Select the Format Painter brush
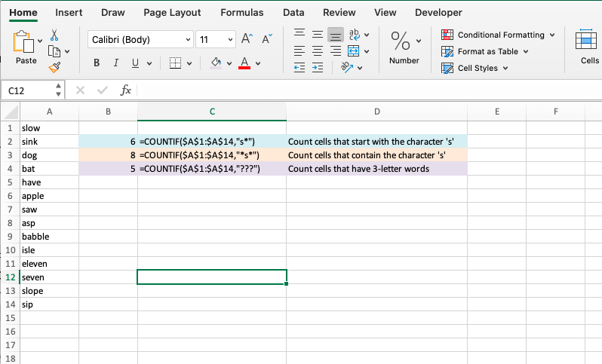Viewport: 602px width, 364px height. pyautogui.click(x=54, y=68)
